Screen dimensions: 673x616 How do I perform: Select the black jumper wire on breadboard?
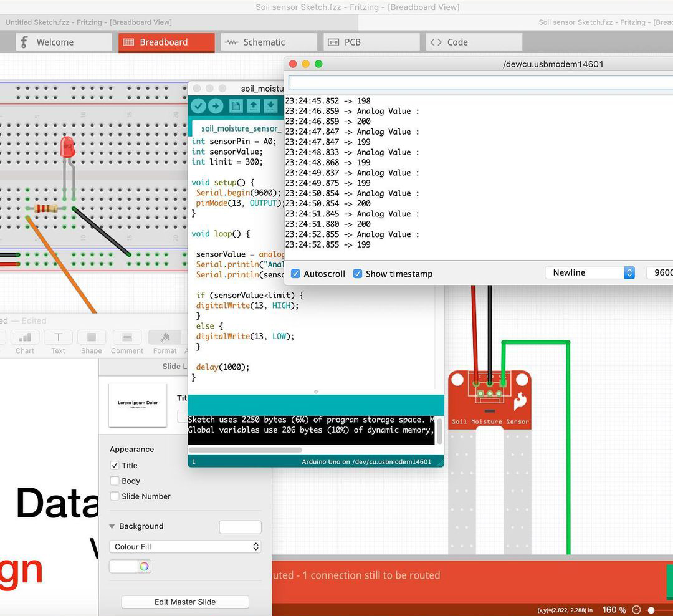coord(102,231)
